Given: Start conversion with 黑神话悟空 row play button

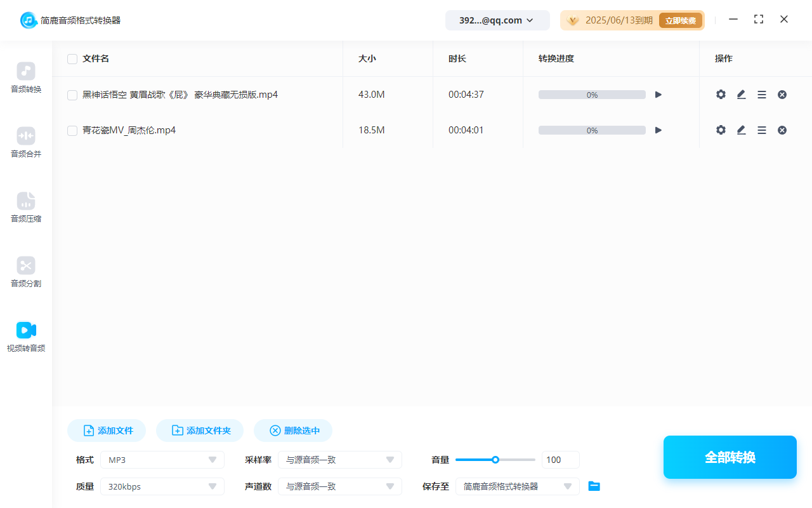Looking at the screenshot, I should pyautogui.click(x=658, y=94).
